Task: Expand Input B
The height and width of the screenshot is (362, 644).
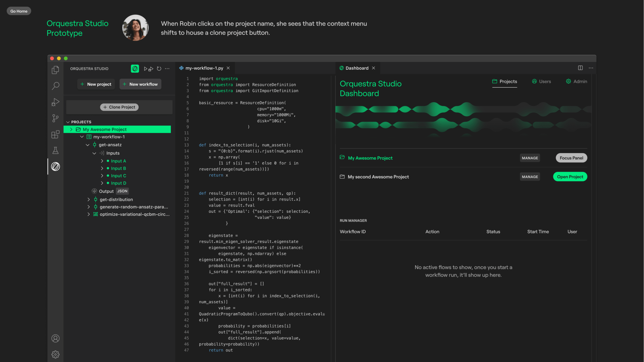Action: click(102, 168)
